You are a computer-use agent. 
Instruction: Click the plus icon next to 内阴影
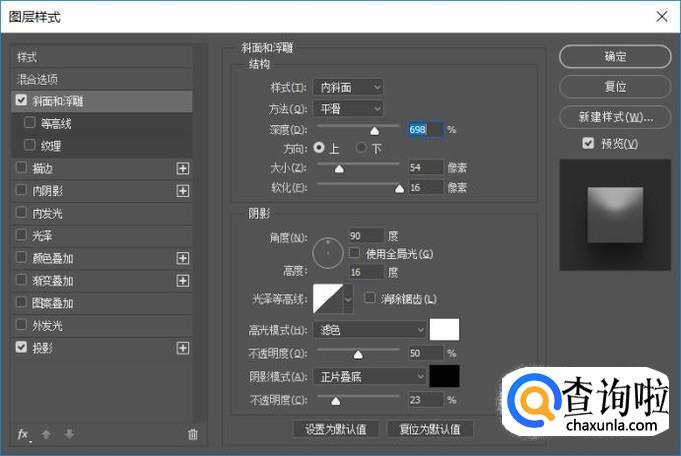coord(182,190)
